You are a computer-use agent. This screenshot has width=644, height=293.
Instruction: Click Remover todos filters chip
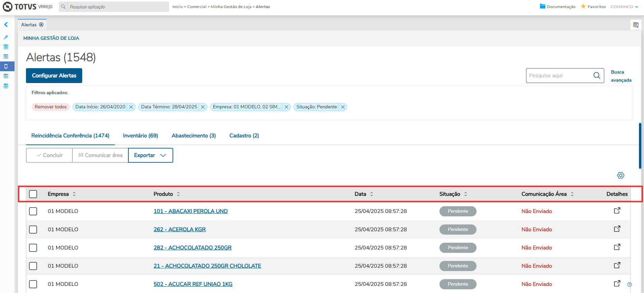pos(51,107)
